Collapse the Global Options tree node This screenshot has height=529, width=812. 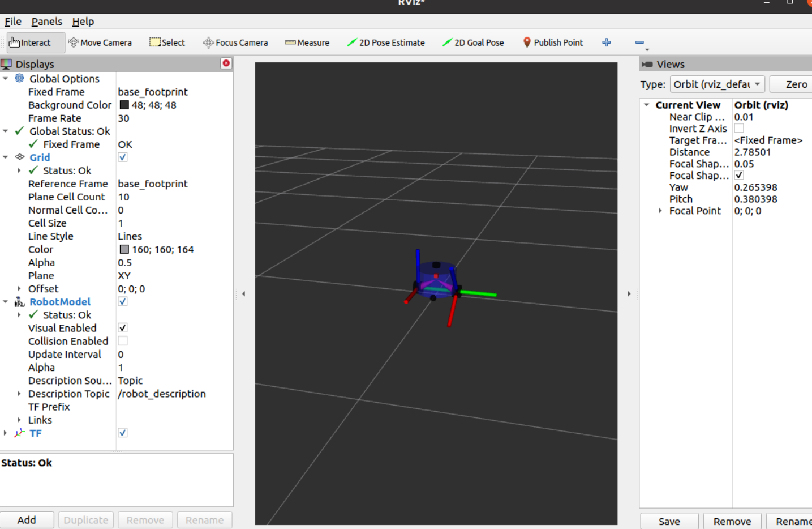[6, 78]
